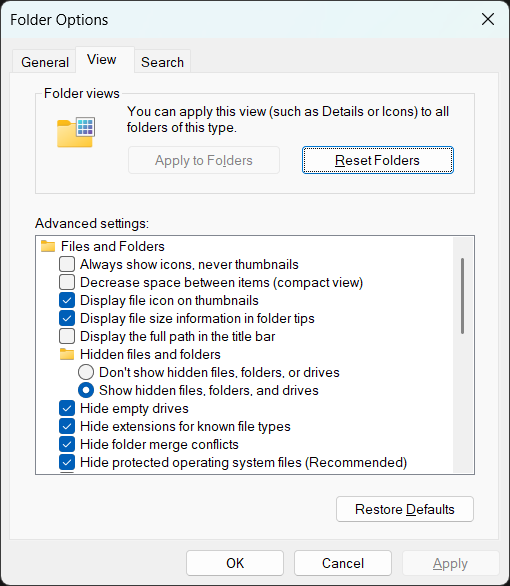Close the Folder Options dialog

[x=488, y=19]
